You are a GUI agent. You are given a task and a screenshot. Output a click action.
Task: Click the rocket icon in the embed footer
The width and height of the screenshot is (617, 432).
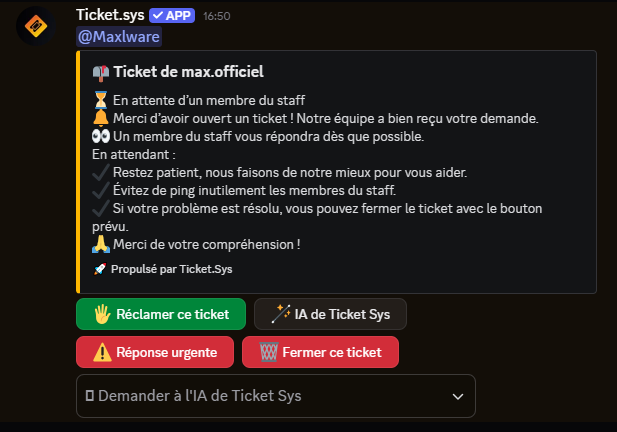pyautogui.click(x=99, y=269)
